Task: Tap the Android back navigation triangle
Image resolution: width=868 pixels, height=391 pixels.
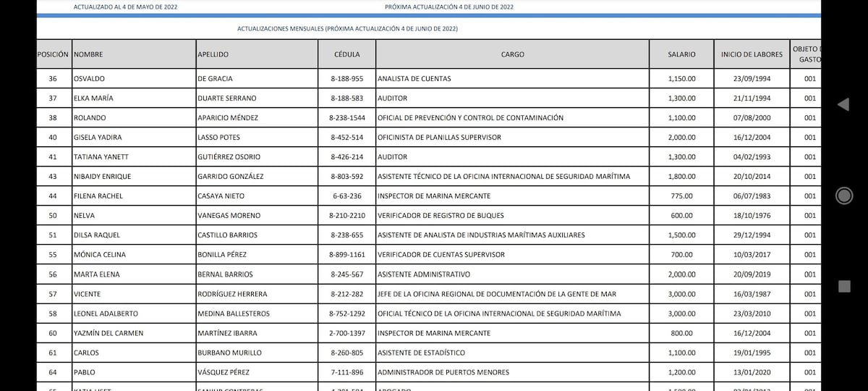Action: pyautogui.click(x=843, y=104)
